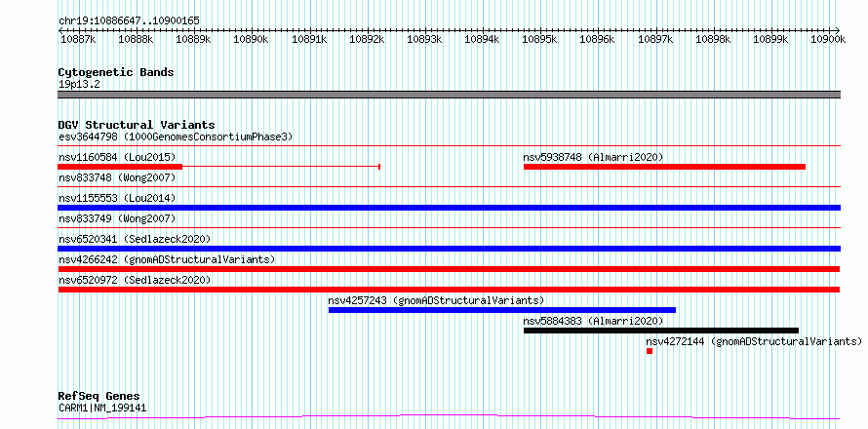Click the blue bar under nsv4257243

(502, 310)
